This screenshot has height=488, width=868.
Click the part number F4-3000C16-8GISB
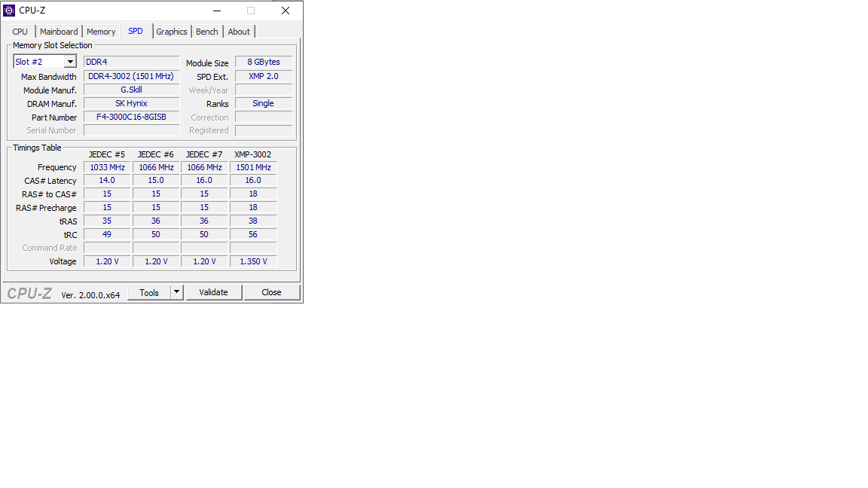point(132,117)
